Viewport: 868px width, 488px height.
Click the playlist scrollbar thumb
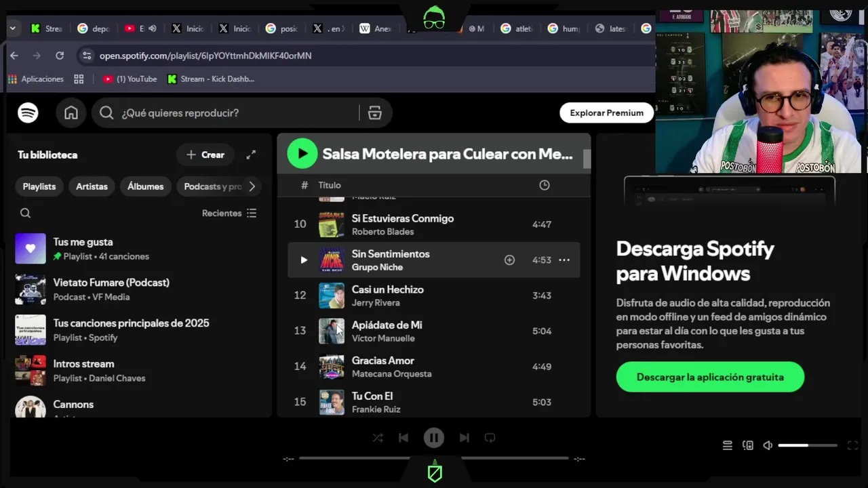587,159
